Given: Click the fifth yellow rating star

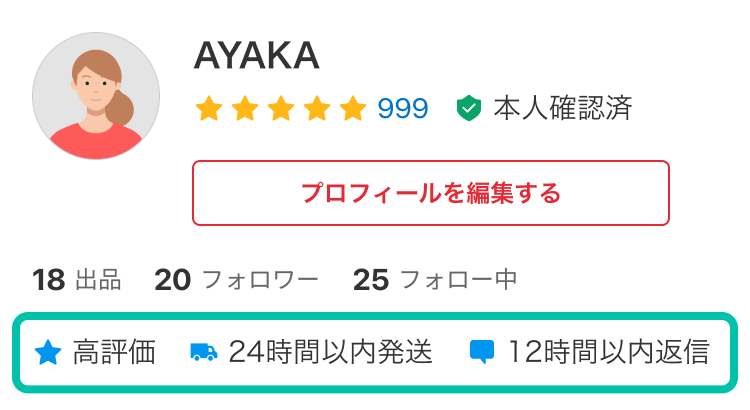Looking at the screenshot, I should coord(353,108).
